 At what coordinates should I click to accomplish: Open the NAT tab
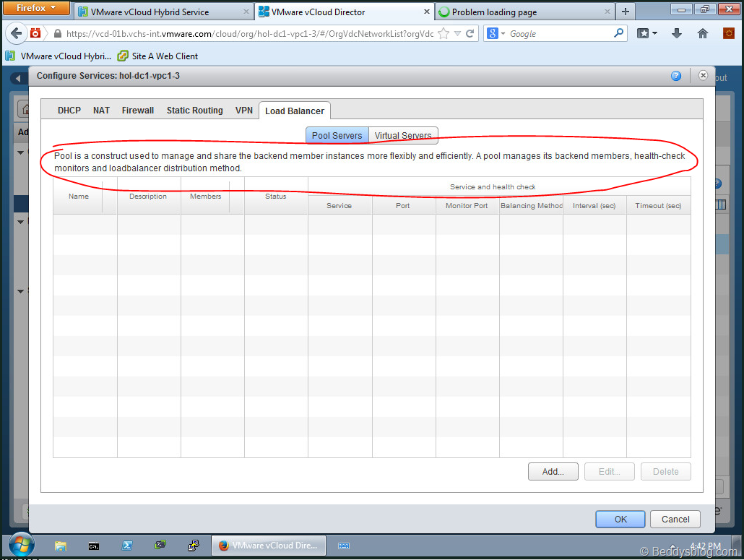102,110
